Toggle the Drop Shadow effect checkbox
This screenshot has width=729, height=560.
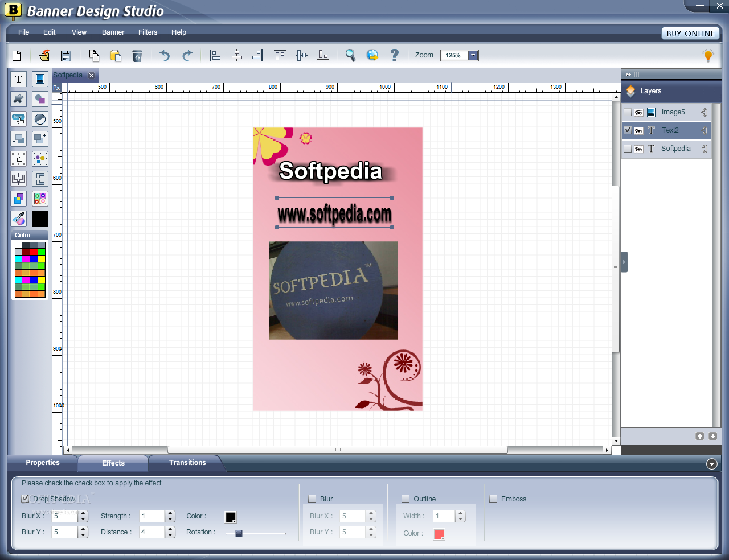coord(25,499)
